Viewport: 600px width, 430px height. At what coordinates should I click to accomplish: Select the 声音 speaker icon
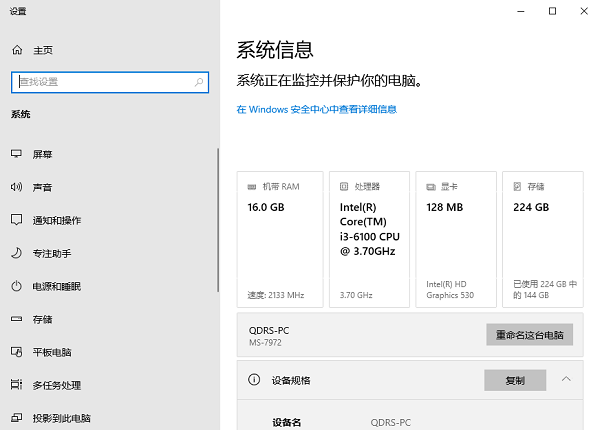pos(16,187)
